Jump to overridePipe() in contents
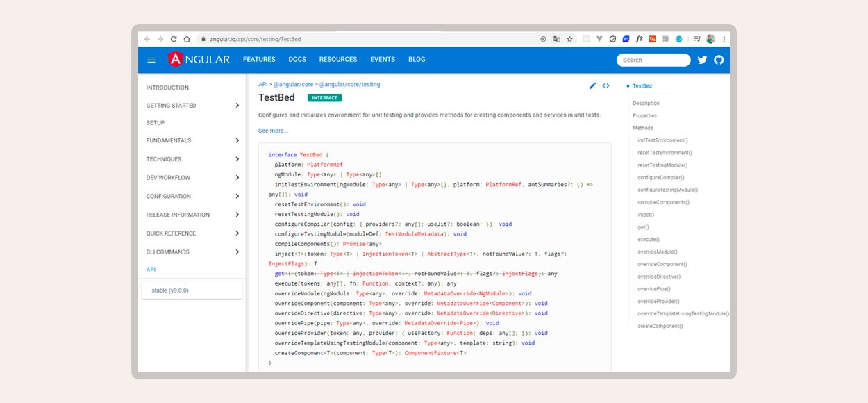The height and width of the screenshot is (403, 868). tap(653, 289)
